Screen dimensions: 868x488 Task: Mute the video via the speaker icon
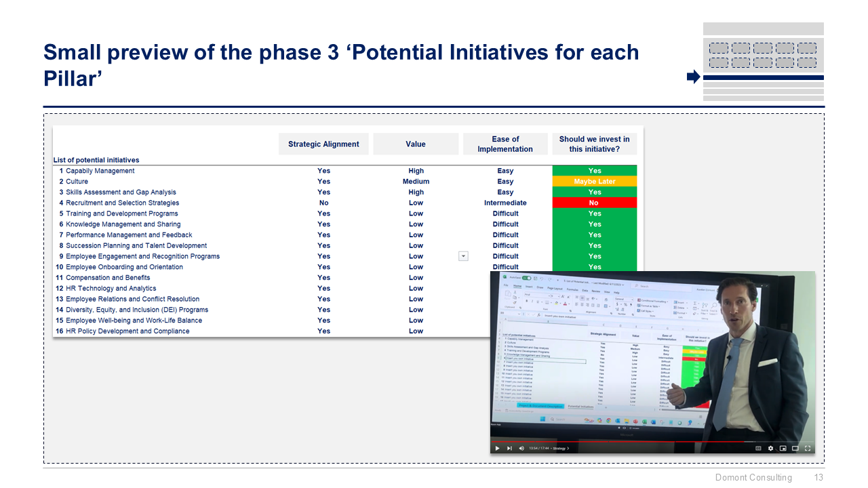pos(521,448)
